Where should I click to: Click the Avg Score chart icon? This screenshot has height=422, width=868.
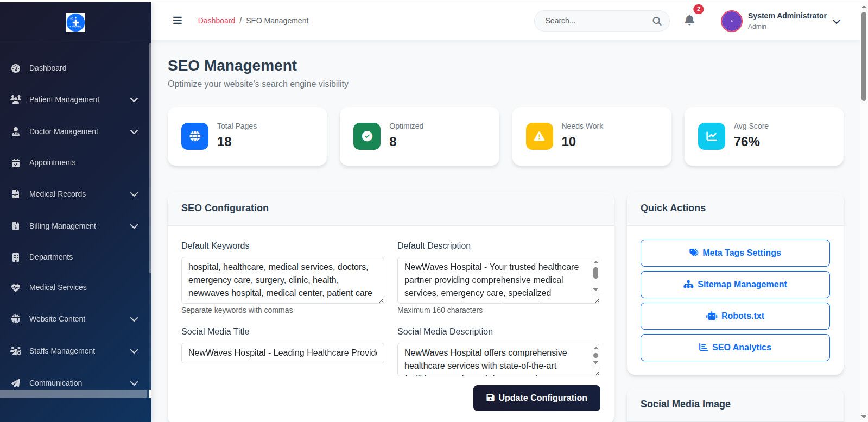(711, 136)
